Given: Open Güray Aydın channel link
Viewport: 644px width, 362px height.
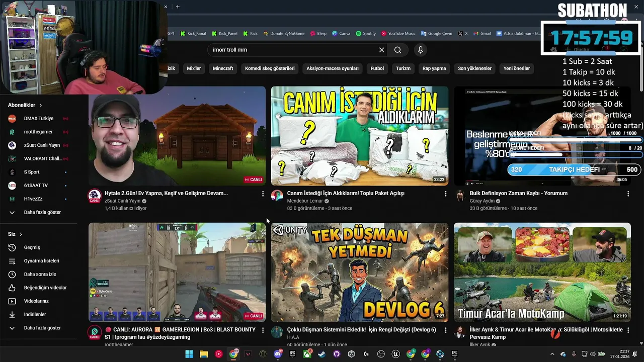Looking at the screenshot, I should click(482, 201).
